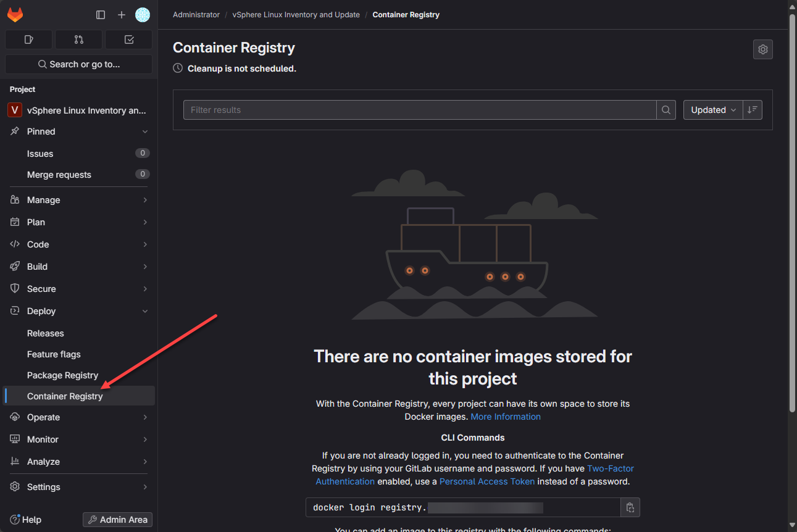The height and width of the screenshot is (532, 797).
Task: Open the Updated sort dropdown
Action: click(713, 110)
